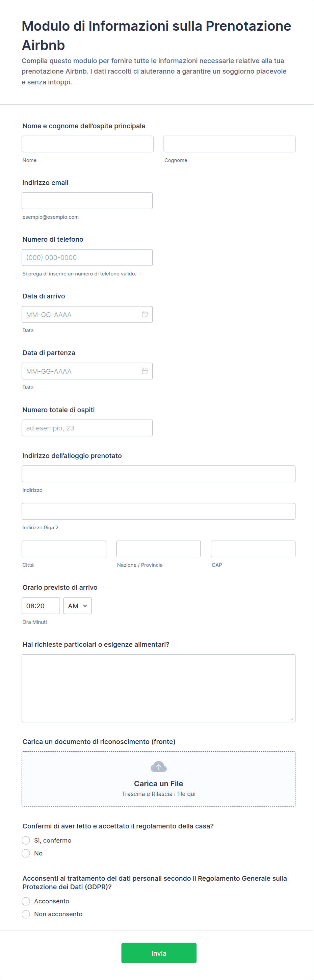Click the Indirizzo email input
The height and width of the screenshot is (980, 314).
pos(87,201)
